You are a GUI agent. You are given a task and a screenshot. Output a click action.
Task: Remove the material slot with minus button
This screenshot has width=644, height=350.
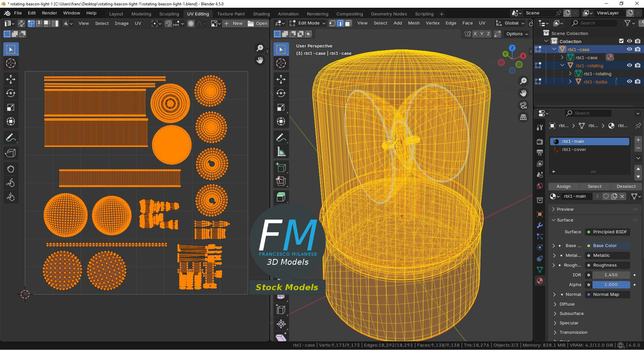638,148
